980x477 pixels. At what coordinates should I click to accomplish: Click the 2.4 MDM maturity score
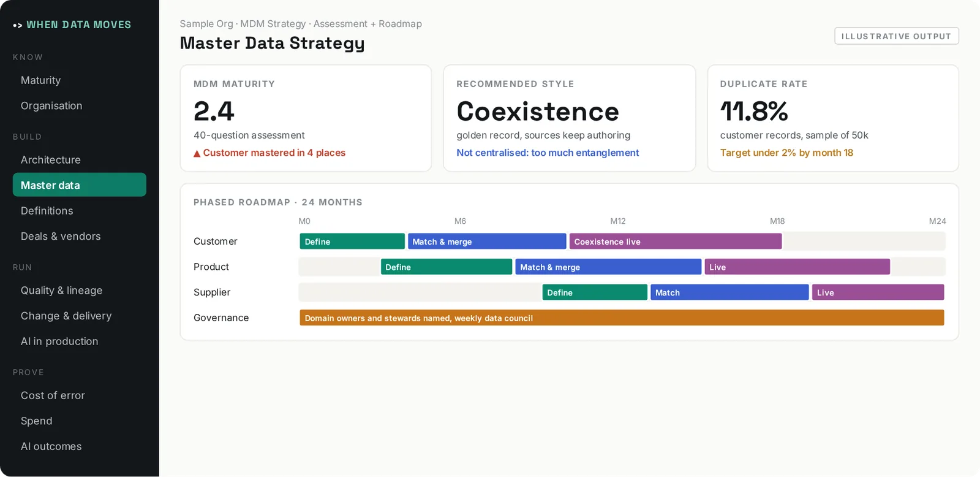click(214, 112)
